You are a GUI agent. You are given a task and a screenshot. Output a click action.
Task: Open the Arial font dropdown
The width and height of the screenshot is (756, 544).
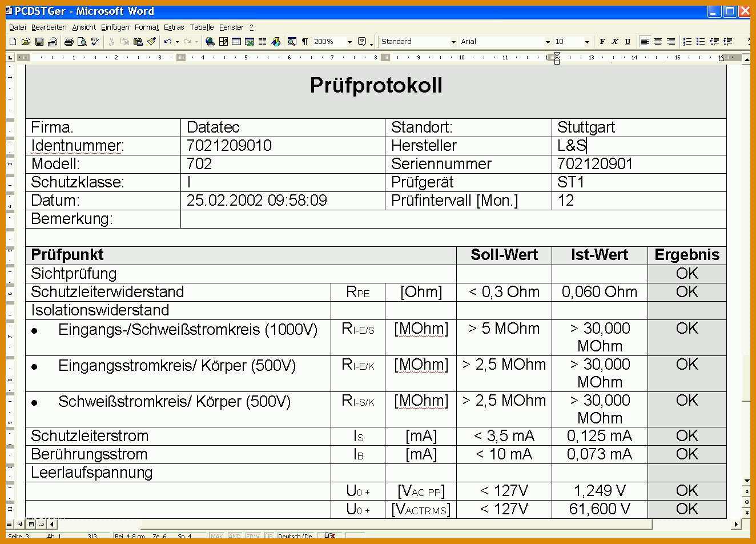548,42
